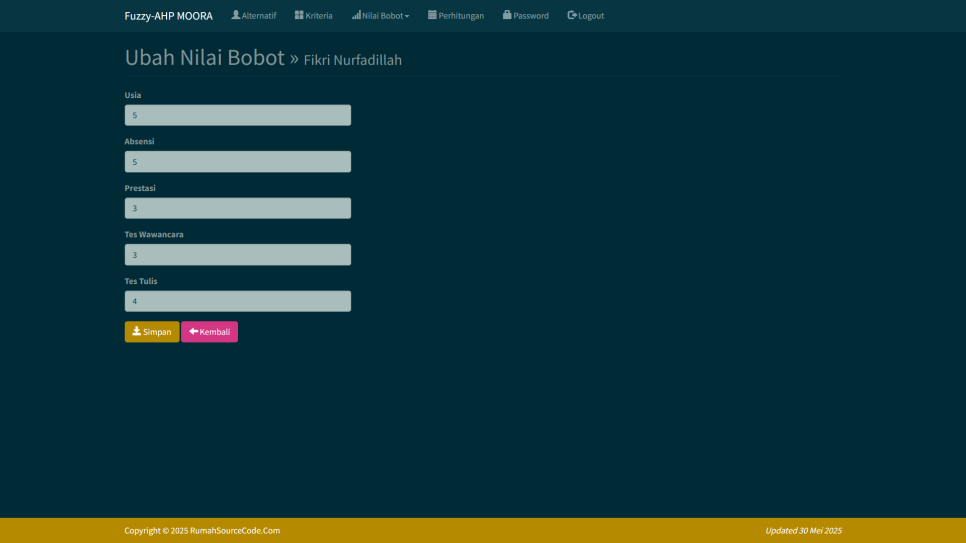Click the download icon on the Simpan button
The image size is (966, 543).
pos(136,331)
